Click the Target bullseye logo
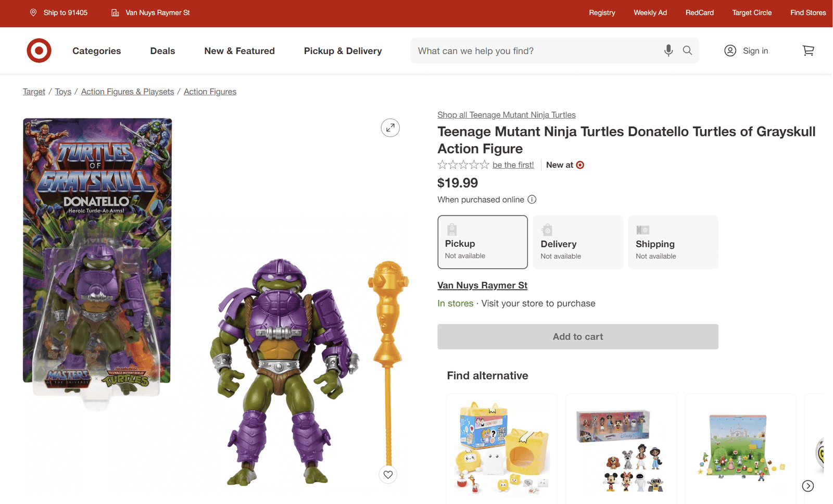 pyautogui.click(x=39, y=51)
